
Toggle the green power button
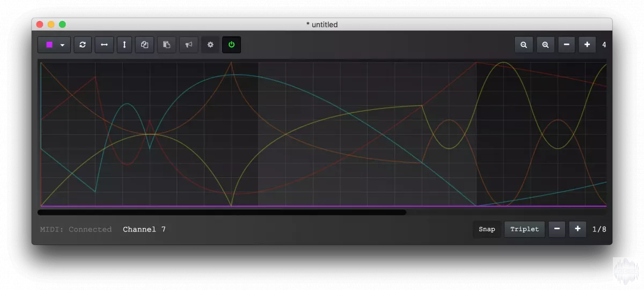(232, 45)
